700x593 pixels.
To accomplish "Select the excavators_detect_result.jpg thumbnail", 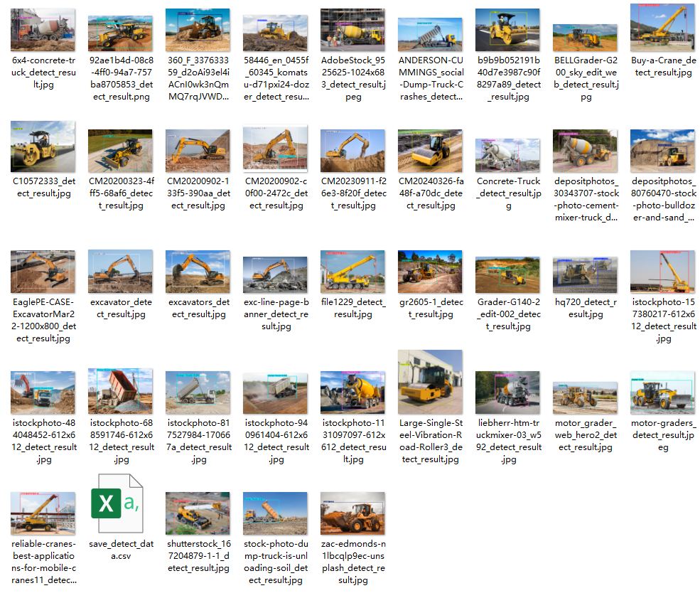I will [198, 272].
